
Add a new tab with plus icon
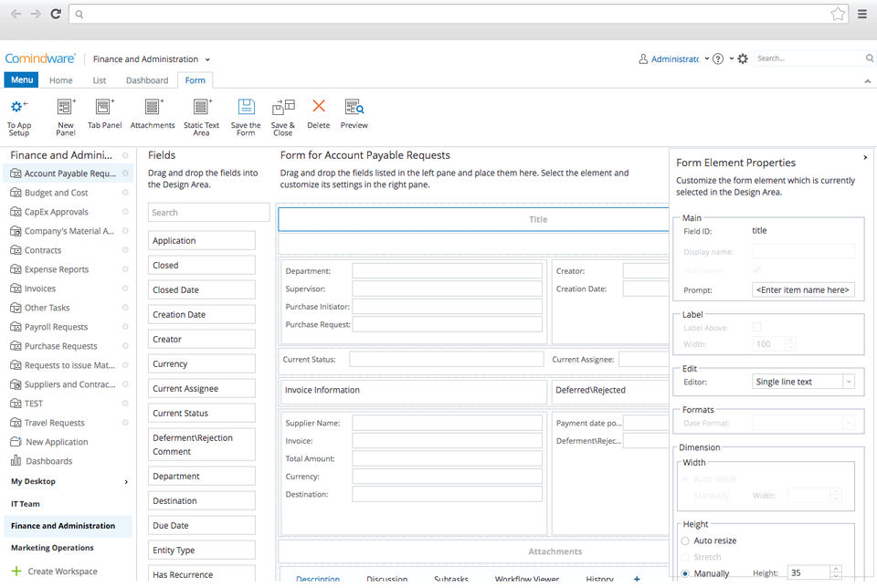click(637, 579)
